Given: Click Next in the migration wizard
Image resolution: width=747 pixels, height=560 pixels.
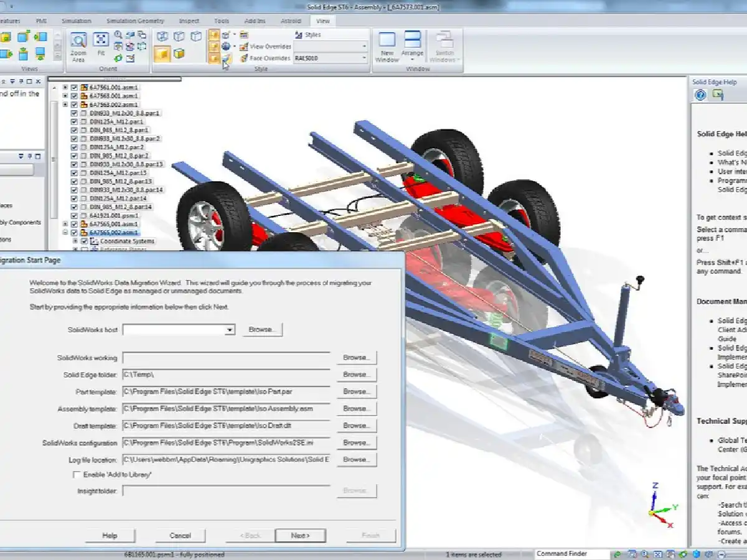Looking at the screenshot, I should click(x=300, y=535).
